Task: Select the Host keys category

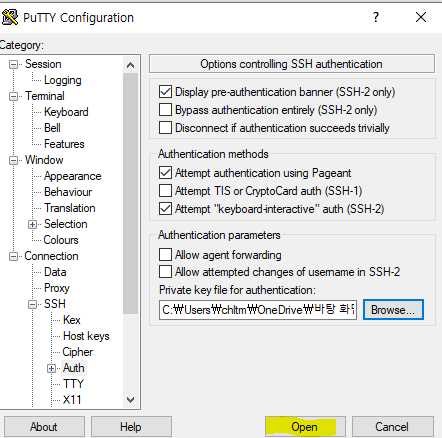Action: (x=86, y=336)
